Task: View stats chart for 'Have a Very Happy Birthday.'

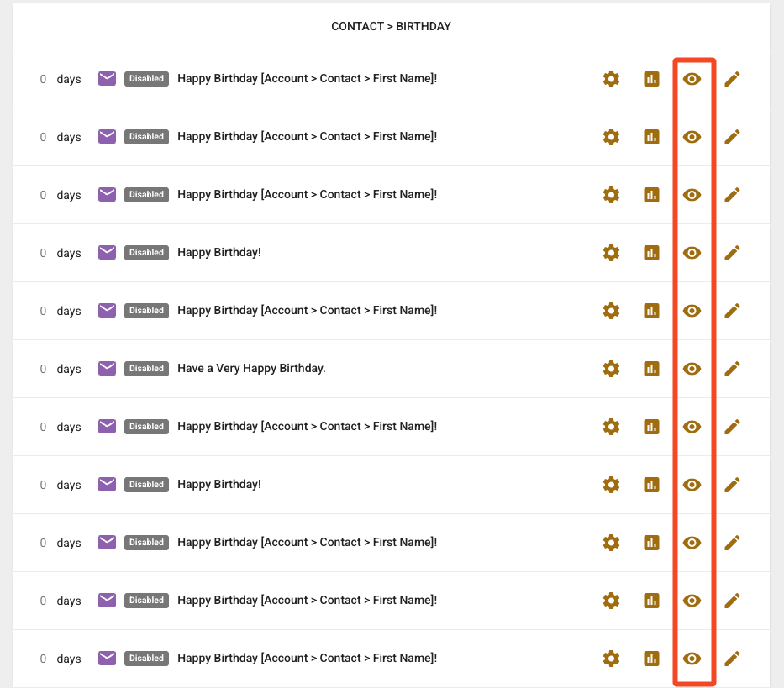Action: [651, 369]
